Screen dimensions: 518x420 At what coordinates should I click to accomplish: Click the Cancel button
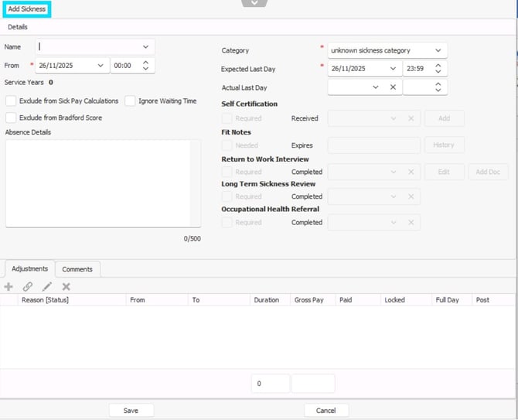(x=325, y=411)
